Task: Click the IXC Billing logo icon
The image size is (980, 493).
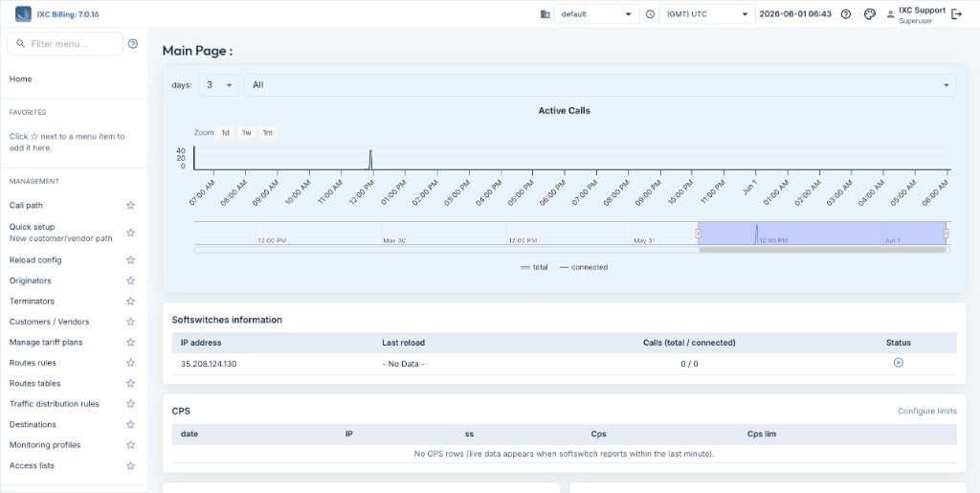Action: [x=23, y=13]
